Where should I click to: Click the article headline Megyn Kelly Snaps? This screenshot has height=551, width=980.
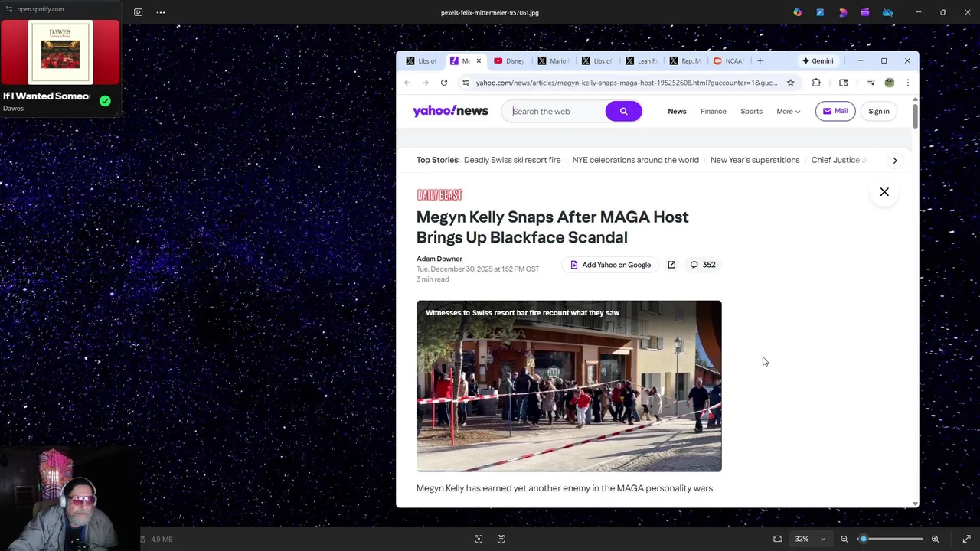[x=553, y=227]
